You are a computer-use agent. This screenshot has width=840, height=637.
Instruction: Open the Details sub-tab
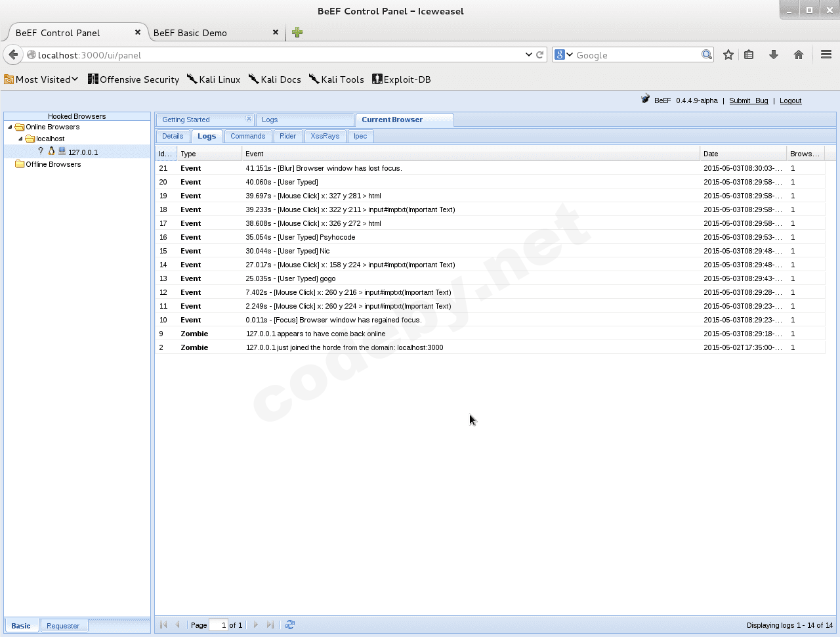173,136
